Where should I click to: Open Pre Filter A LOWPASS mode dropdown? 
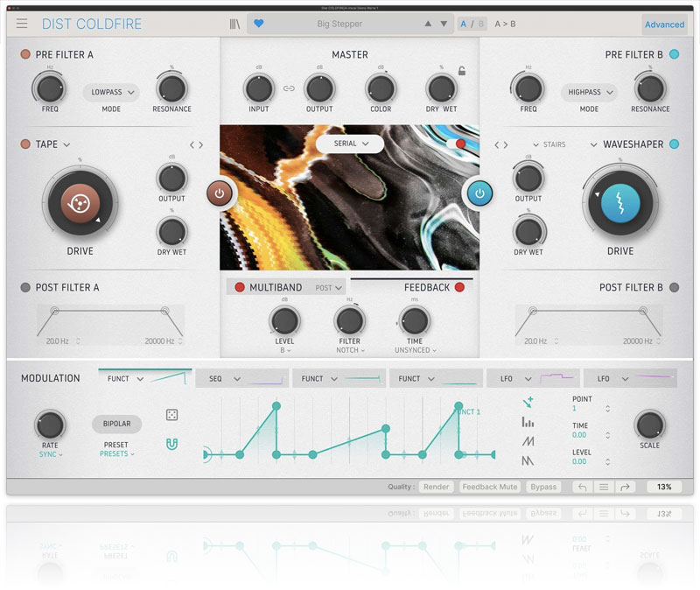tap(111, 91)
